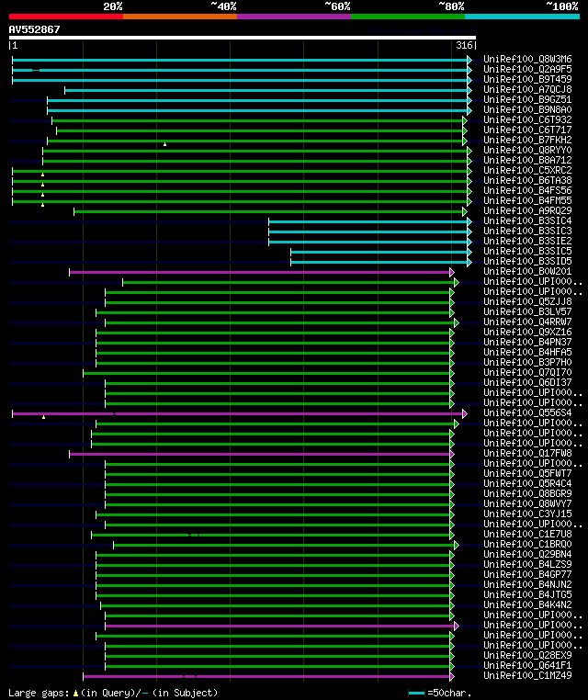Open hit UniRef100_Q2A9F5

(527, 69)
